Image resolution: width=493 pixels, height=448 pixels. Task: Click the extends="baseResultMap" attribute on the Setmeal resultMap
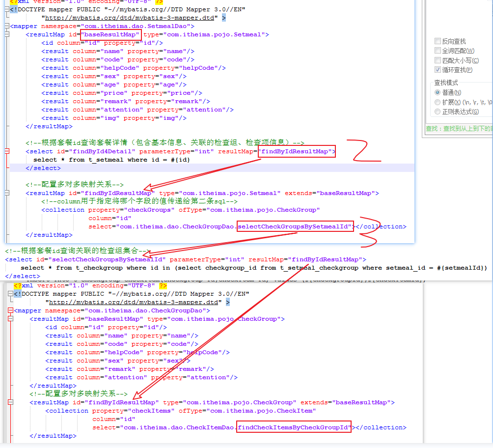(330, 193)
